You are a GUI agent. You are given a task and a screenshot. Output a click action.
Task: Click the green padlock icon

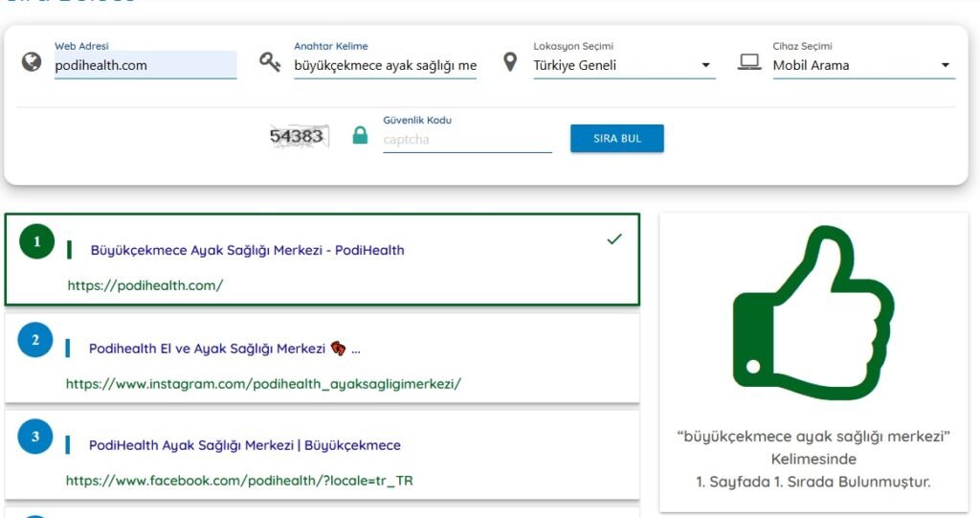click(x=360, y=136)
